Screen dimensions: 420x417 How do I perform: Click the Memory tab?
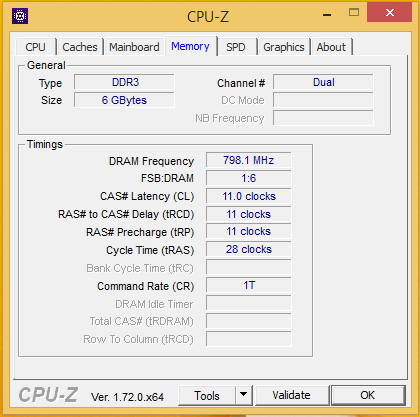coord(191,46)
